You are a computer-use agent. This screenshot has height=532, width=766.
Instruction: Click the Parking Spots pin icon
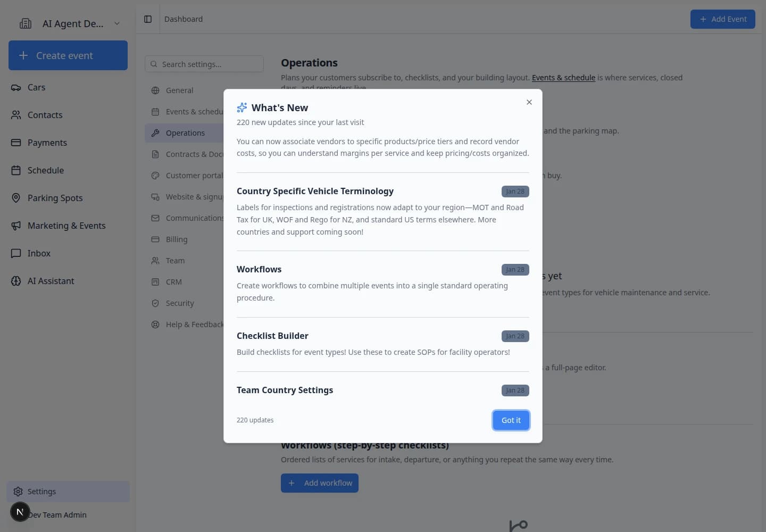[x=16, y=198]
